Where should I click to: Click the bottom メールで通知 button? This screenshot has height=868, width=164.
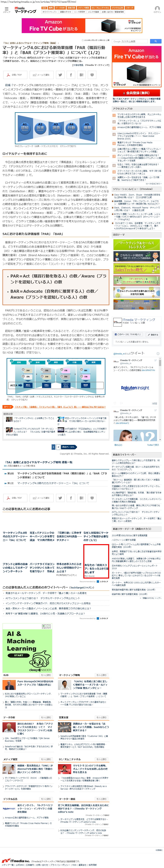[42, 498]
